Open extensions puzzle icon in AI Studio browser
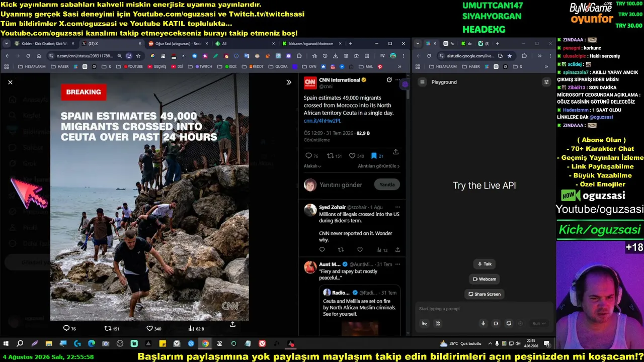Screen dimensions: 644x362 click(x=524, y=56)
